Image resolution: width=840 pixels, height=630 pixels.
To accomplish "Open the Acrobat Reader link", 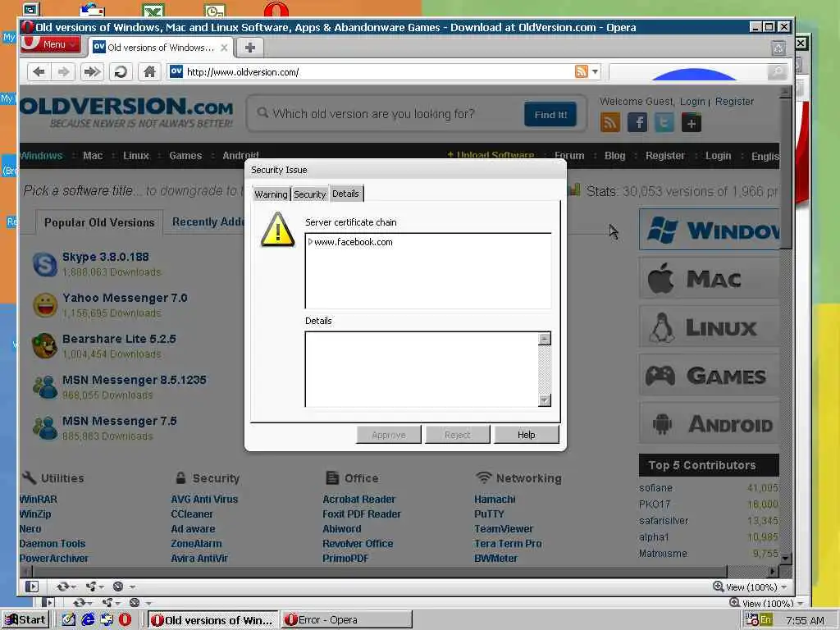I will pyautogui.click(x=358, y=500).
